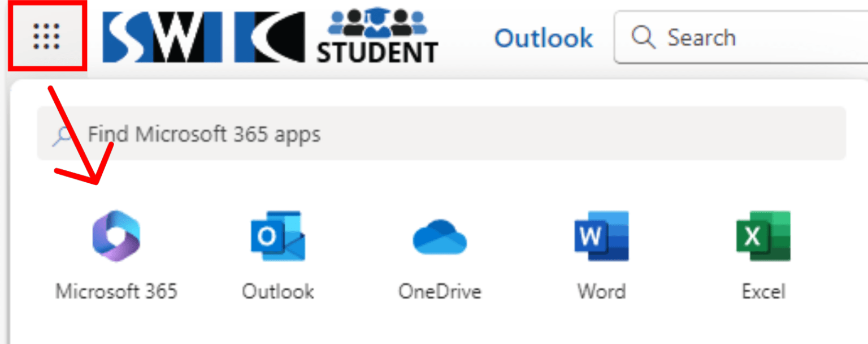868x344 pixels.
Task: Select the Word icon labeled W
Action: 601,236
